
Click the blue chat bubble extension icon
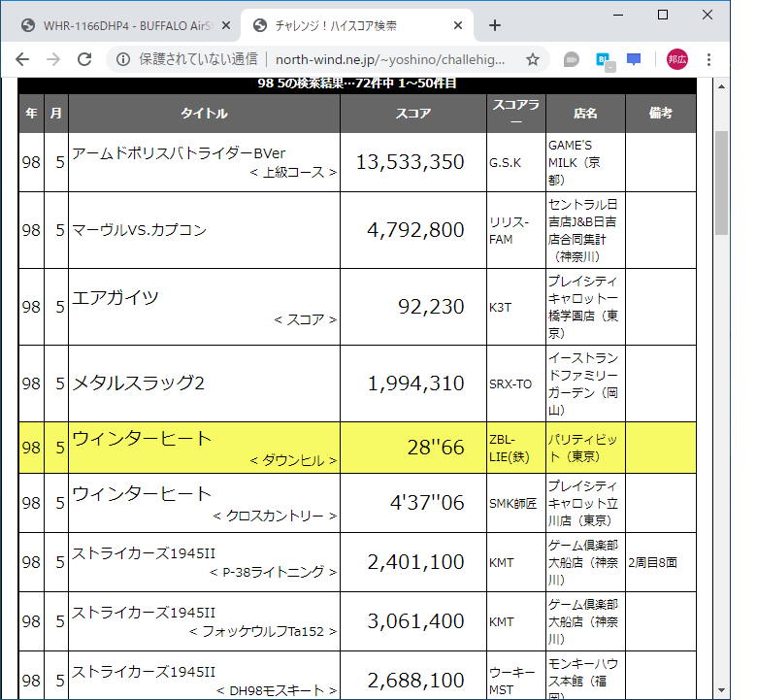click(x=634, y=59)
